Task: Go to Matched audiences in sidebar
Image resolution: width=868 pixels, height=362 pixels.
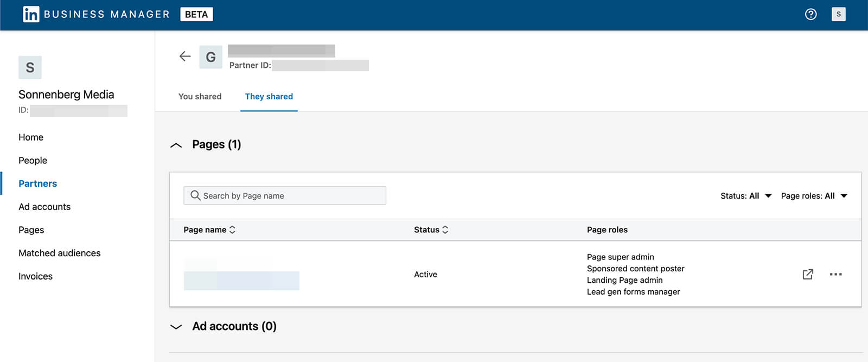Action: click(60, 253)
